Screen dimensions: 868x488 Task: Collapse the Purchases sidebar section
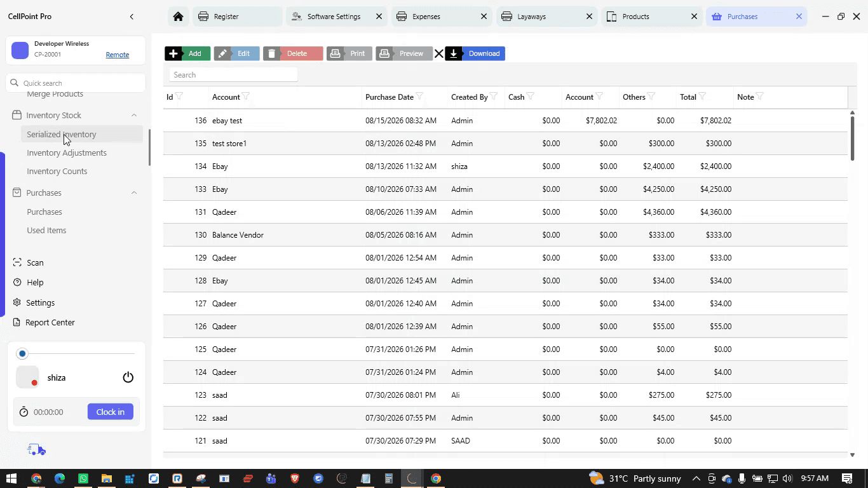coord(134,193)
